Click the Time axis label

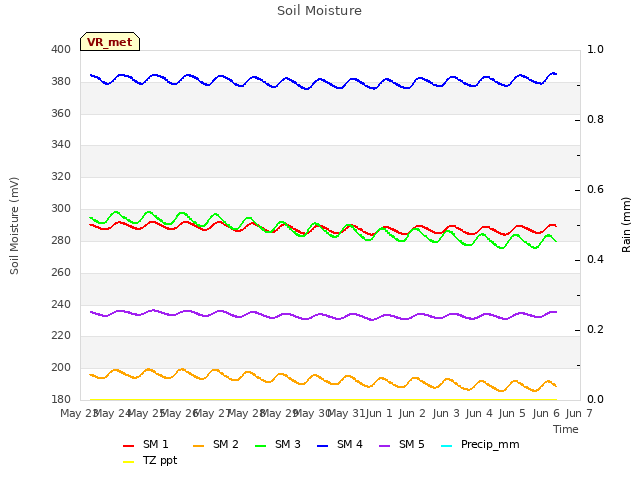(x=566, y=429)
